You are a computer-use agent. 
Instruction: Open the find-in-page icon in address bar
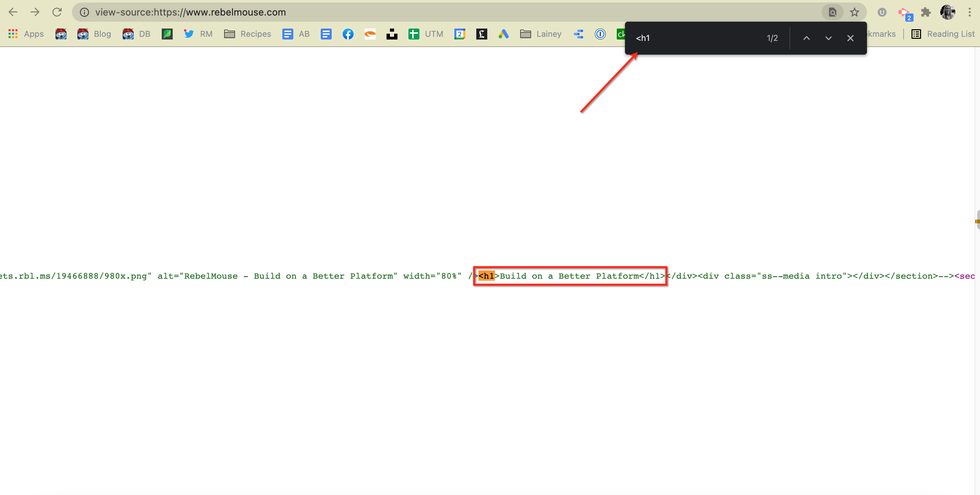(832, 12)
